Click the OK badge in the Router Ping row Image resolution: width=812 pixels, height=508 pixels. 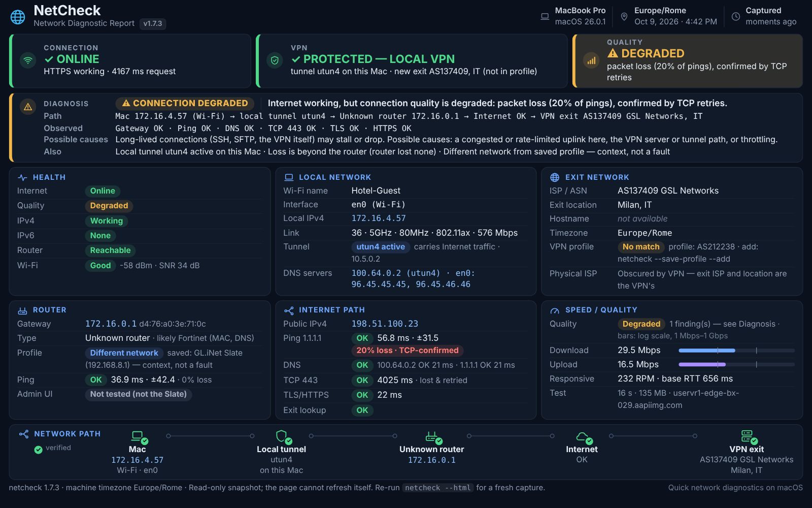[96, 380]
